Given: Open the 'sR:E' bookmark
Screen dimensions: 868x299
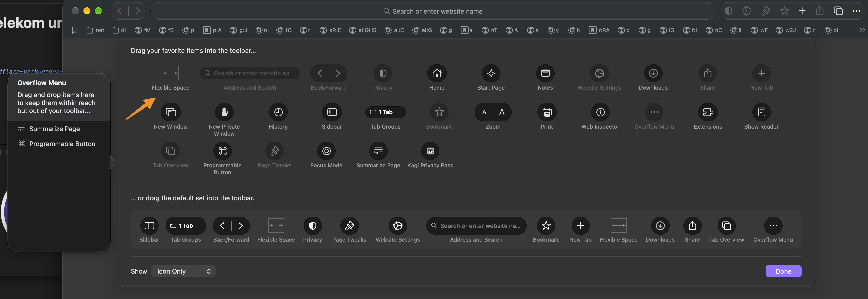Looking at the screenshot, I should click(x=330, y=30).
